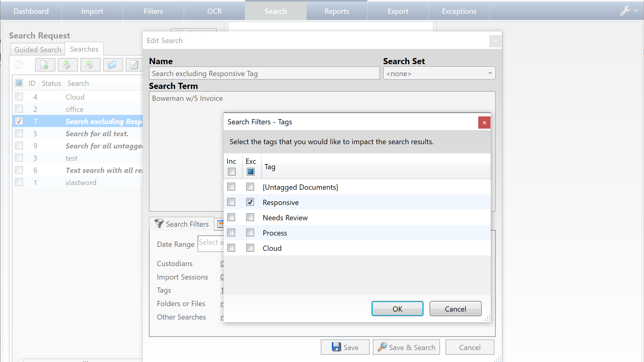This screenshot has width=644, height=362.
Task: Click the Edit search icon
Action: [x=134, y=65]
